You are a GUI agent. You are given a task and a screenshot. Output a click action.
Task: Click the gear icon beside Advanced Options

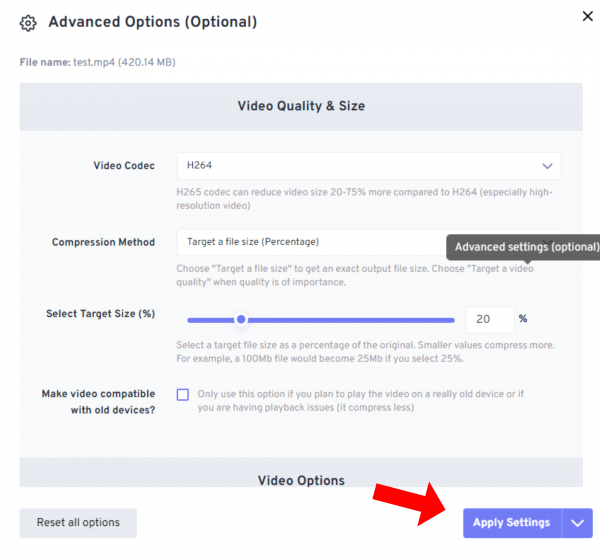click(x=29, y=22)
